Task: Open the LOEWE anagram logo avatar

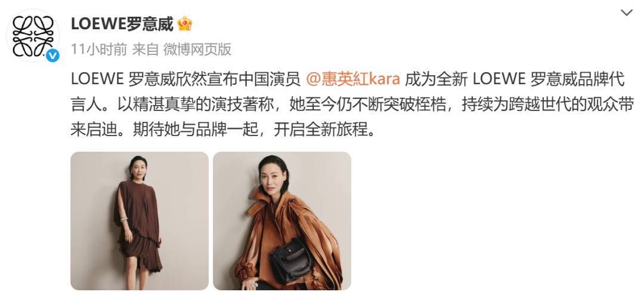Action: (33, 36)
